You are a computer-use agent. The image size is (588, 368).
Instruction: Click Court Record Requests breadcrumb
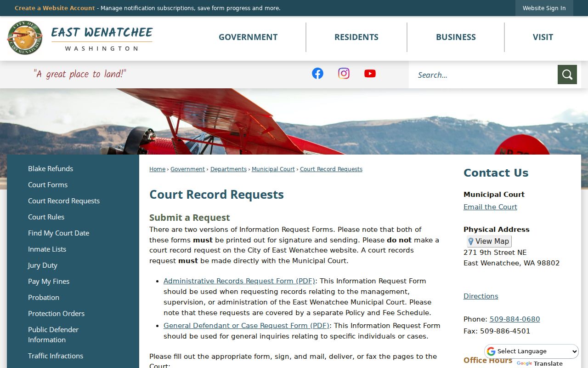click(331, 169)
